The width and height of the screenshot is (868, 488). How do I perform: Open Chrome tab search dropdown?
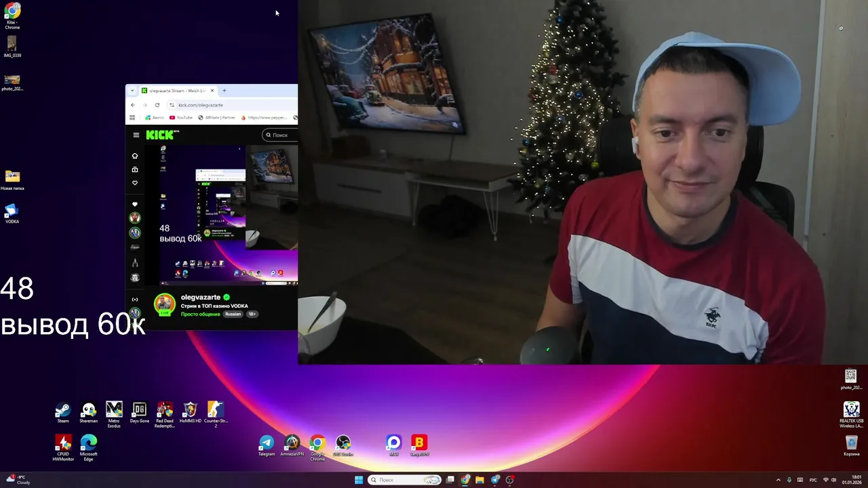(x=132, y=90)
